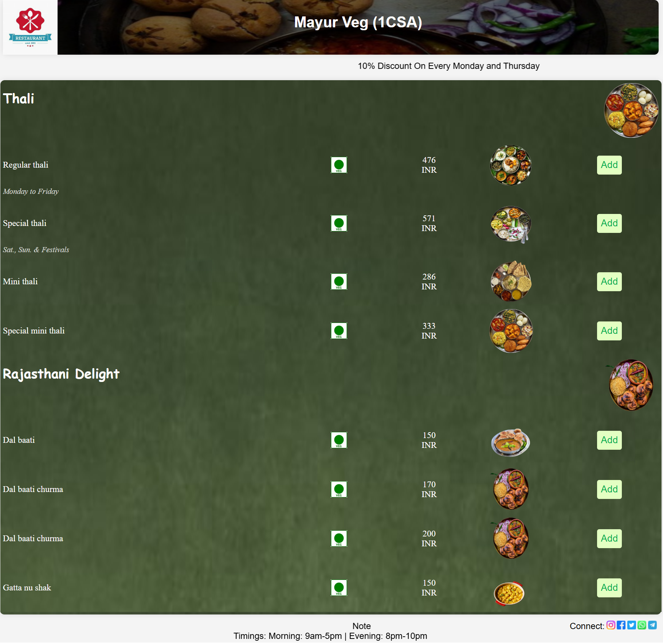The height and width of the screenshot is (644, 663).
Task: Open the Instagram social link
Action: pyautogui.click(x=611, y=625)
